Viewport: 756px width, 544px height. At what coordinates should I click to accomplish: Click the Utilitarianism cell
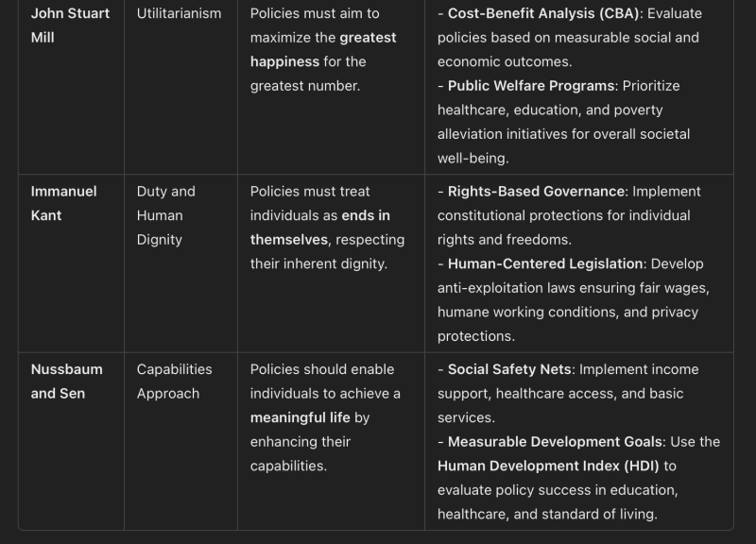click(x=179, y=13)
